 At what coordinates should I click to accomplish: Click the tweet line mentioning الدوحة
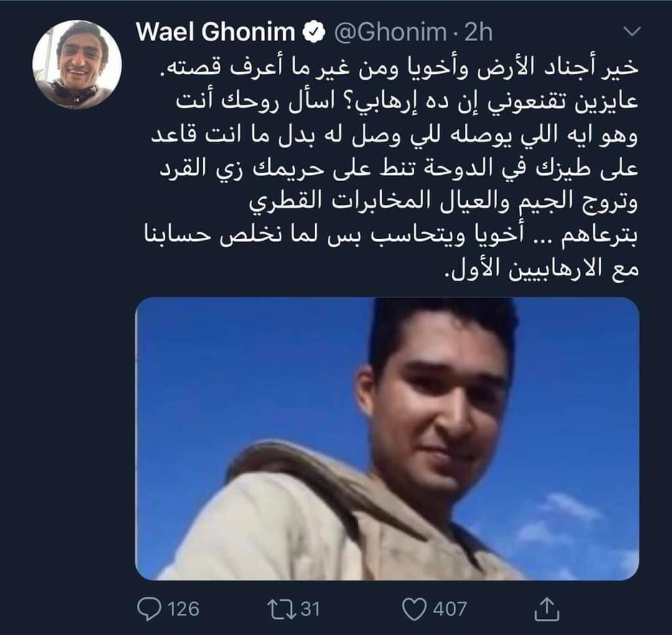tap(399, 169)
